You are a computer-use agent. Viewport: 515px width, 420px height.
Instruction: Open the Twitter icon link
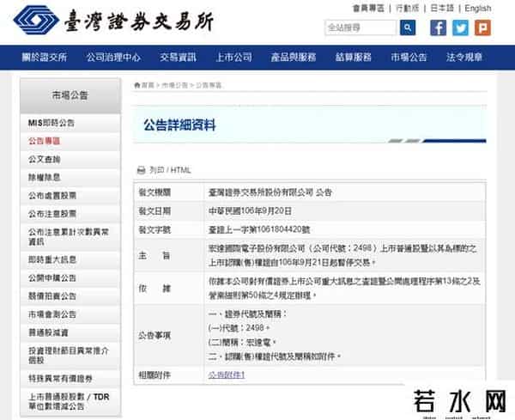tap(460, 27)
